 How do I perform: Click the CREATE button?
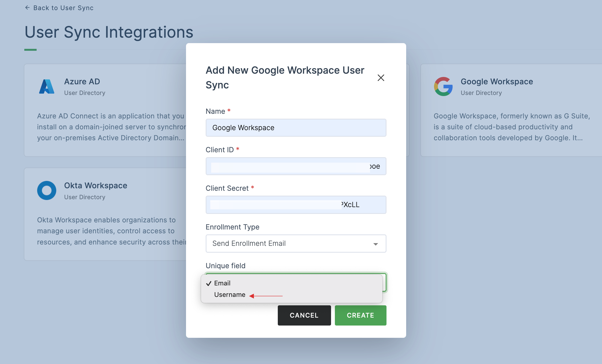(x=361, y=315)
